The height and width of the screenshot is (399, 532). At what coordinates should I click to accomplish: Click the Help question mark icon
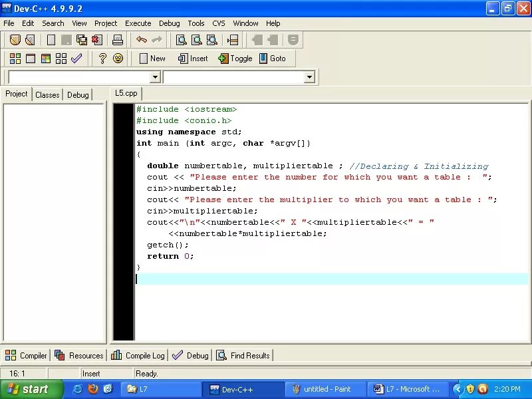(103, 59)
